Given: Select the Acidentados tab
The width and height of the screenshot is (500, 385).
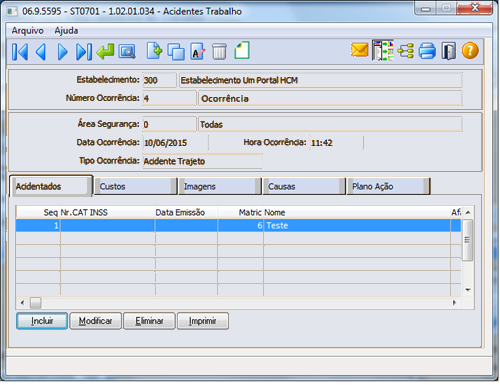Looking at the screenshot, I should (51, 186).
